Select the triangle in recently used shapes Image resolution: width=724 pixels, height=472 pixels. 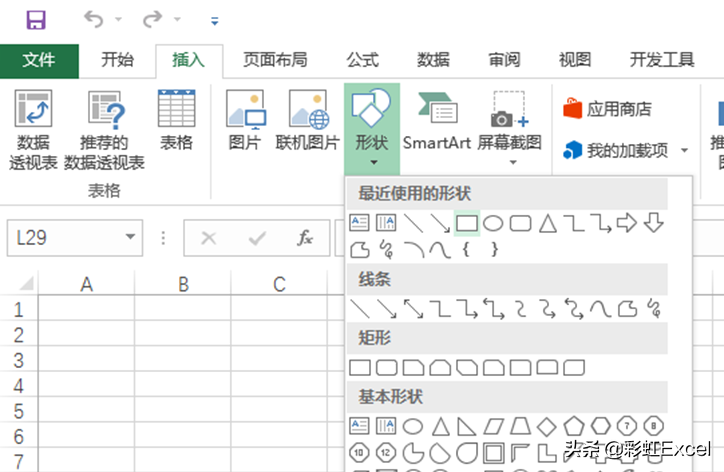548,224
